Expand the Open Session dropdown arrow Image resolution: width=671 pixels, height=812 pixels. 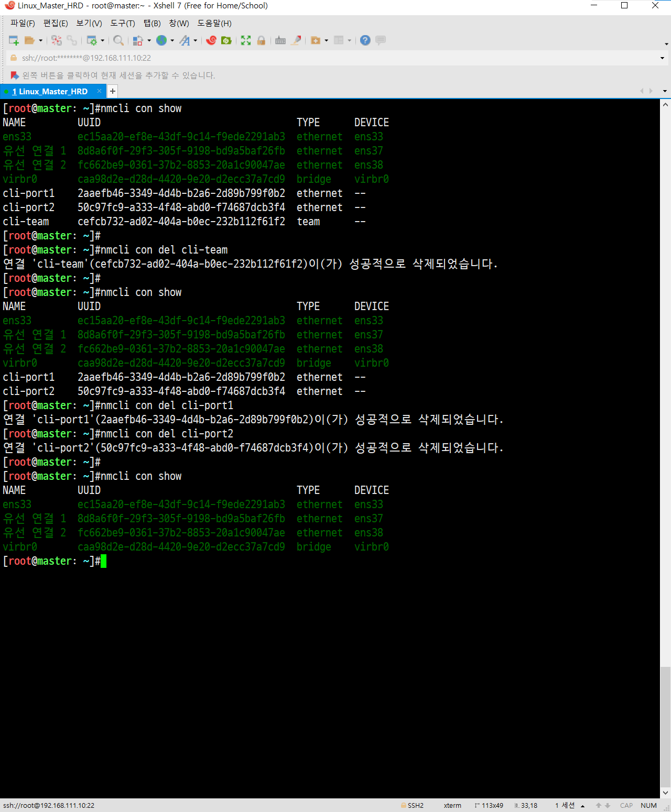pos(41,40)
